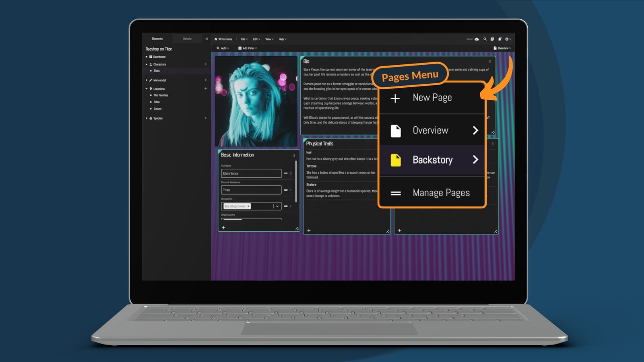
Task: Add field with plus in Basic Information panel
Action: point(224,228)
